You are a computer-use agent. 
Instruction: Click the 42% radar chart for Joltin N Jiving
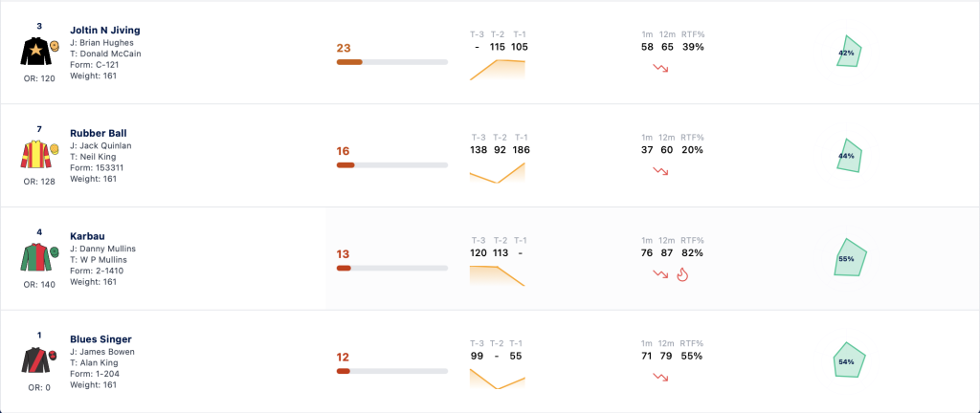[850, 52]
